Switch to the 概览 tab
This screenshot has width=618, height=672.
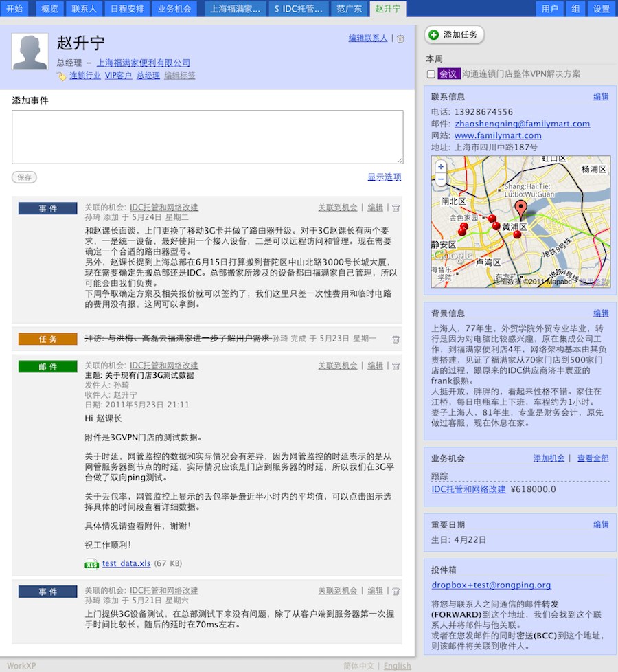point(49,8)
